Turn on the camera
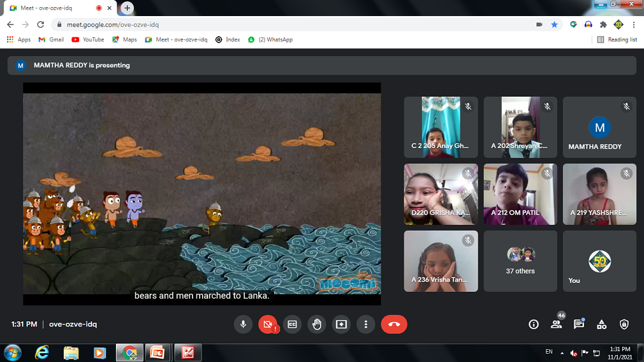This screenshot has height=362, width=644. coord(268,325)
